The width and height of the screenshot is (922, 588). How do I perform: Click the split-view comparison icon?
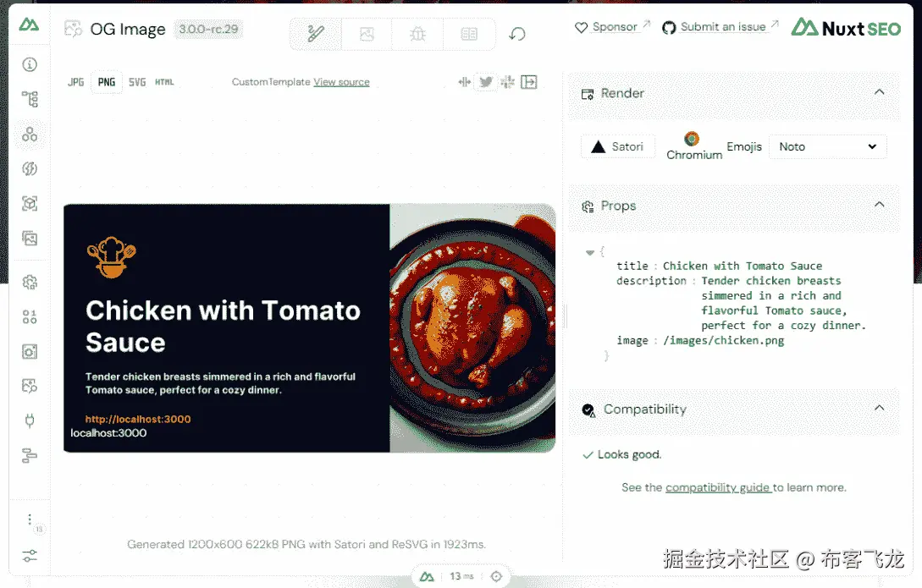(464, 82)
